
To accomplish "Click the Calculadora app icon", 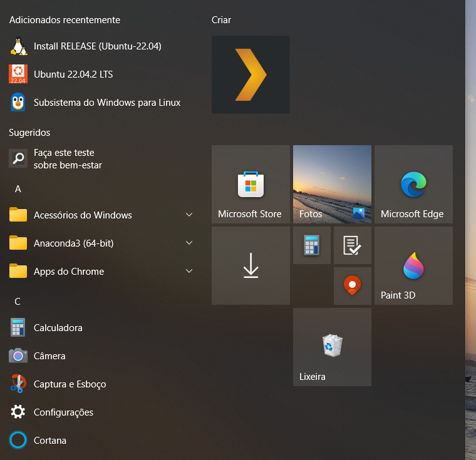I will (x=18, y=327).
